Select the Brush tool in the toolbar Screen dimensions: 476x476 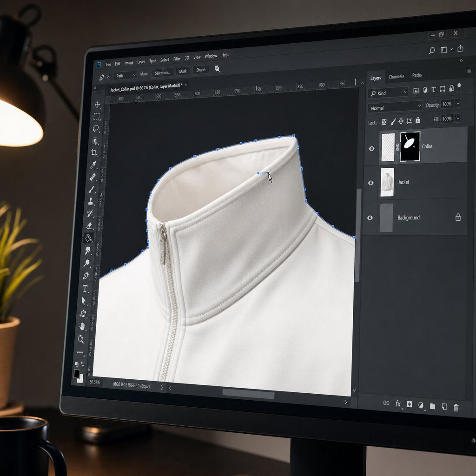[92, 190]
